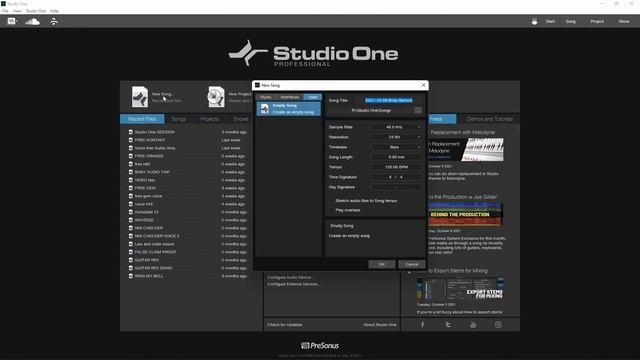Go to the Start page button
The width and height of the screenshot is (640, 360).
550,21
